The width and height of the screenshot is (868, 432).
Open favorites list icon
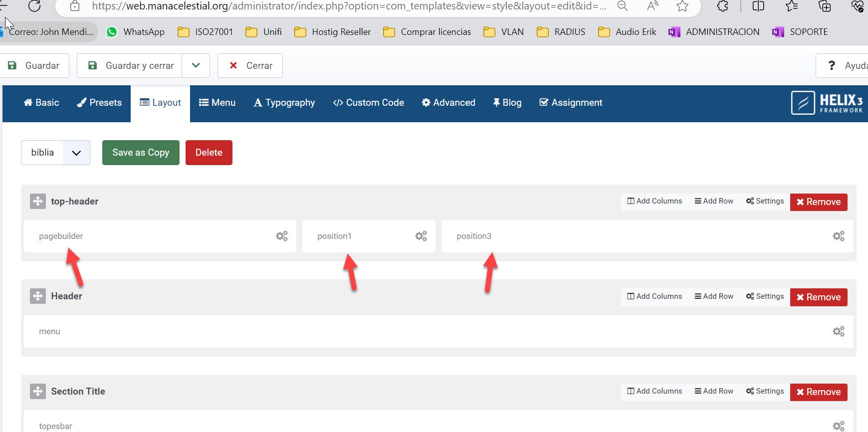tap(792, 6)
